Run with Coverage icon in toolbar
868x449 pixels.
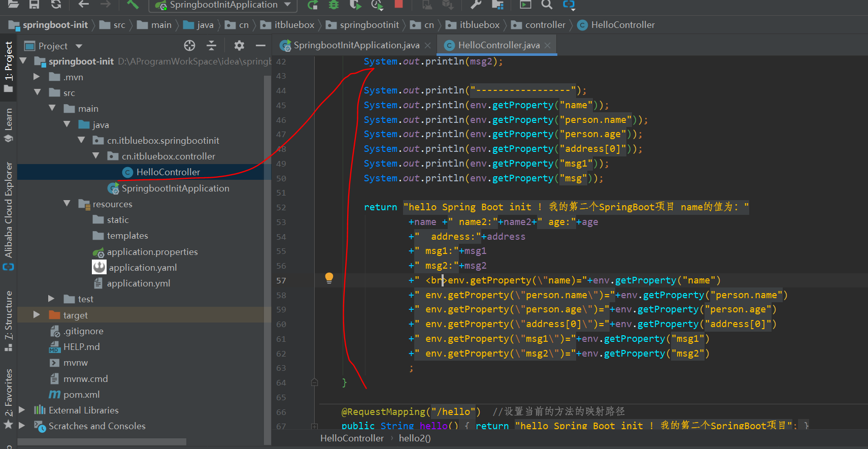355,5
